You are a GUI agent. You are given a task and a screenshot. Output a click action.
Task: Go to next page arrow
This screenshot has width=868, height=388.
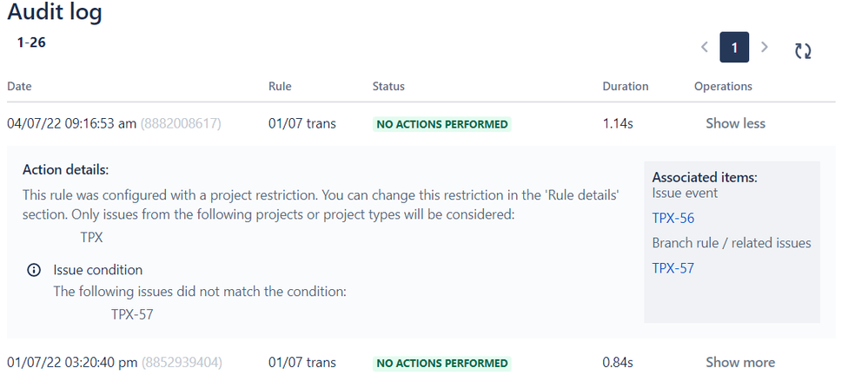765,47
